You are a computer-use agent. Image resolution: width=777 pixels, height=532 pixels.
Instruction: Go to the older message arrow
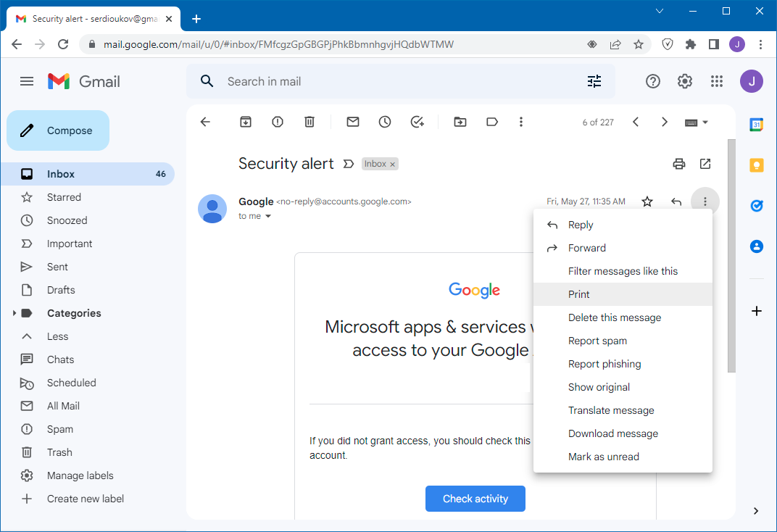[665, 122]
